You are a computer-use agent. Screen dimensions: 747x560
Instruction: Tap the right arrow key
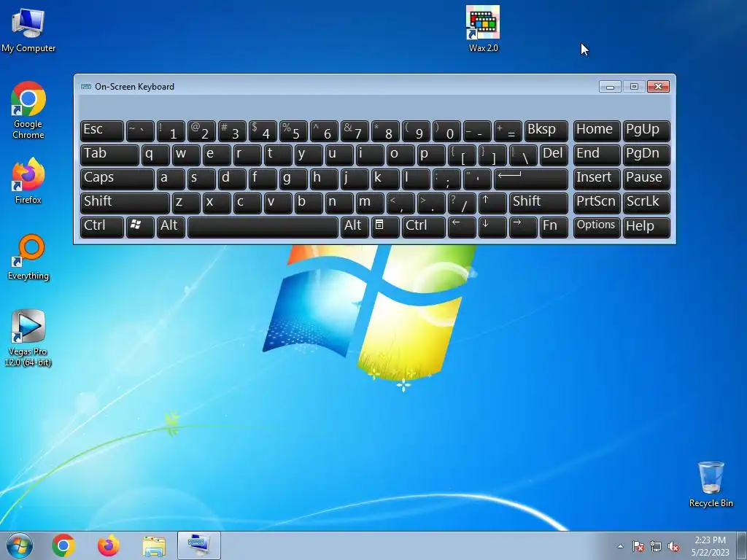point(523,227)
